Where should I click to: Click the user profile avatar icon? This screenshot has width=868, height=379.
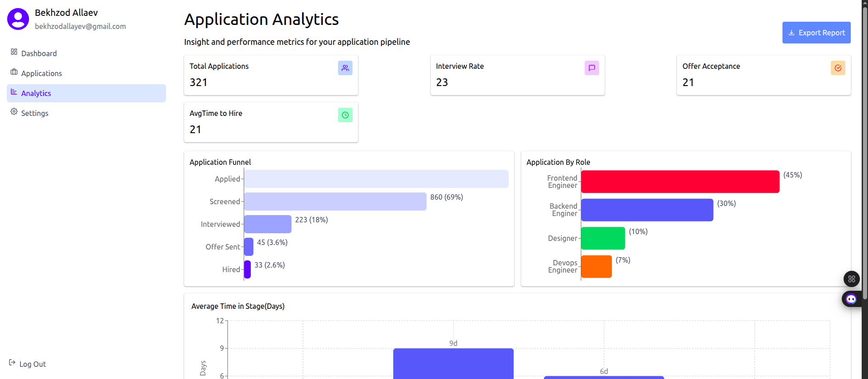(18, 19)
